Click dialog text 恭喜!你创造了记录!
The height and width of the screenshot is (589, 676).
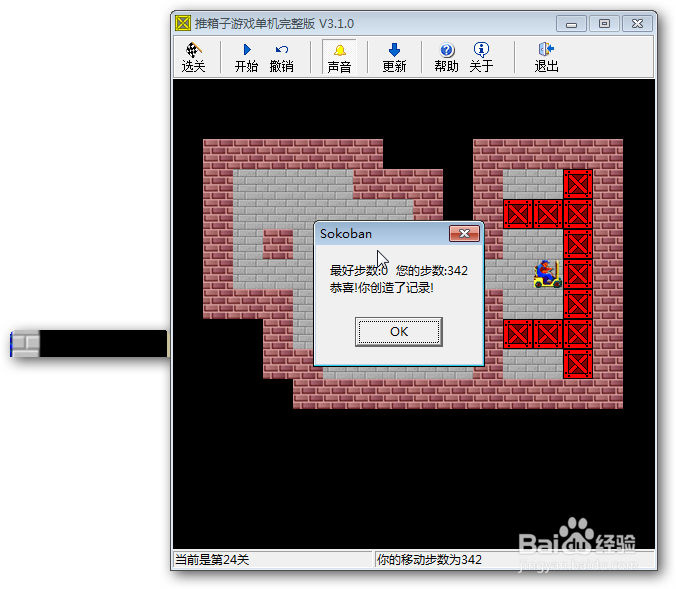coord(382,288)
